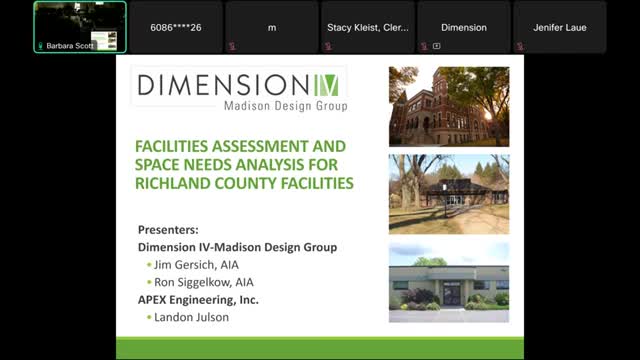This screenshot has height=360, width=640.
Task: Click muted mic icon on Dimension tile
Action: pos(424,46)
